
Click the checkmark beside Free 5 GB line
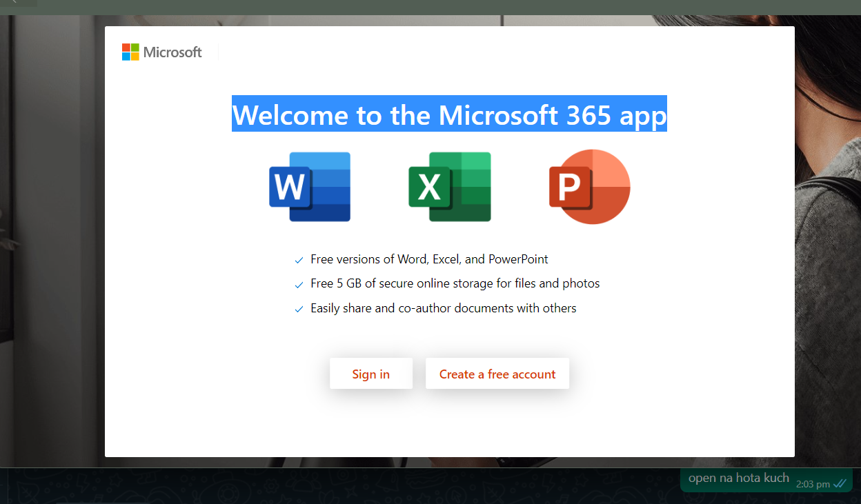(x=299, y=285)
